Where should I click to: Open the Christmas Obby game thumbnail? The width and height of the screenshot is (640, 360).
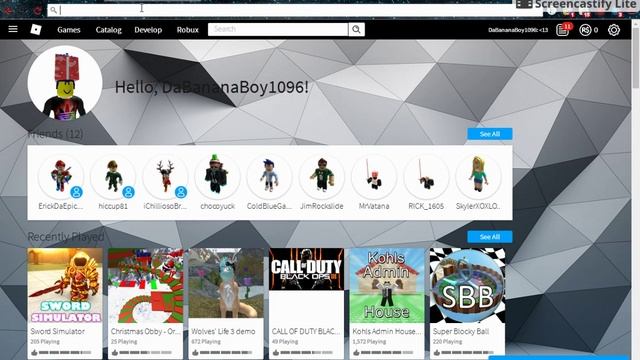[145, 285]
